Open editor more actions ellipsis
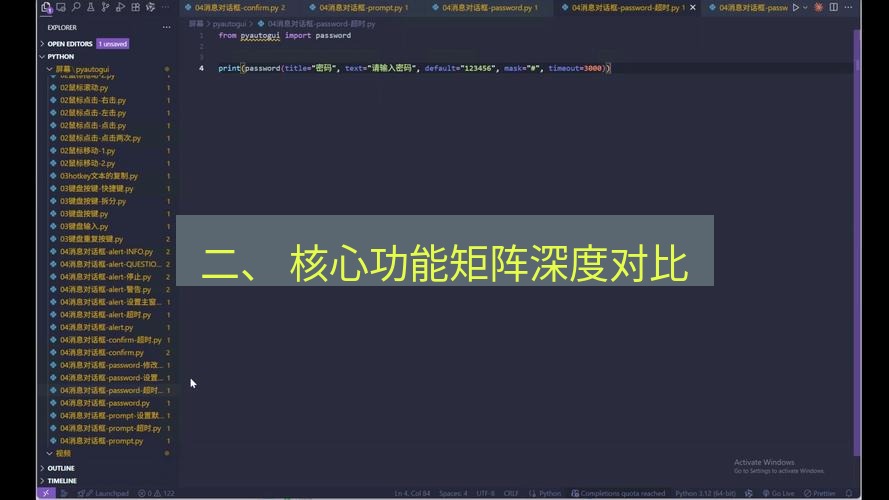889x500 pixels. pos(848,7)
